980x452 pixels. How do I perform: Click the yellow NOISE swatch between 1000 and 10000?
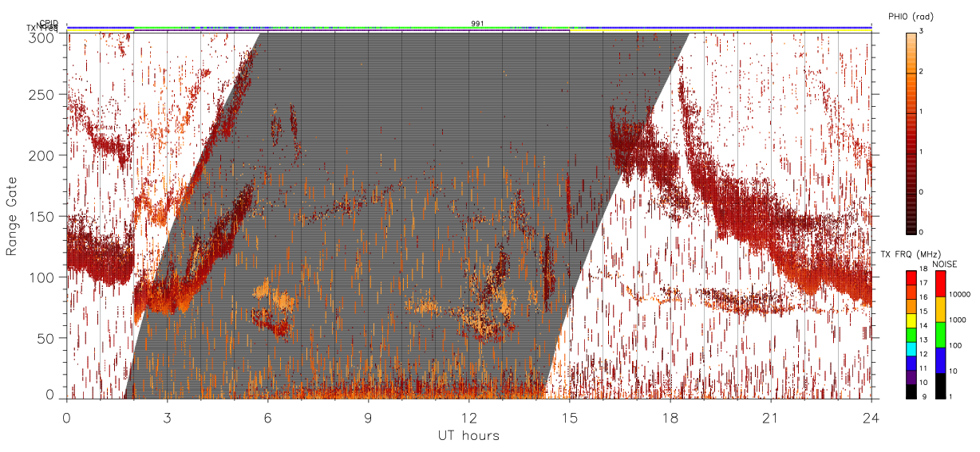click(x=939, y=309)
